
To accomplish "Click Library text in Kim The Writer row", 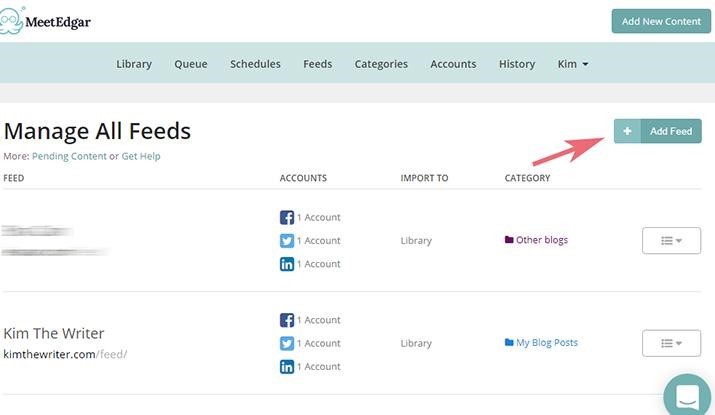I will click(x=416, y=343).
